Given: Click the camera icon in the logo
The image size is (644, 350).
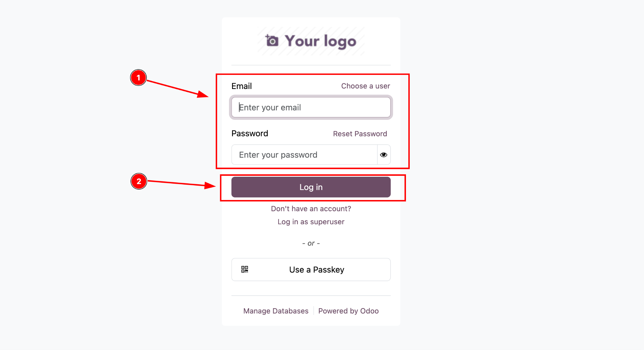Looking at the screenshot, I should (x=272, y=41).
